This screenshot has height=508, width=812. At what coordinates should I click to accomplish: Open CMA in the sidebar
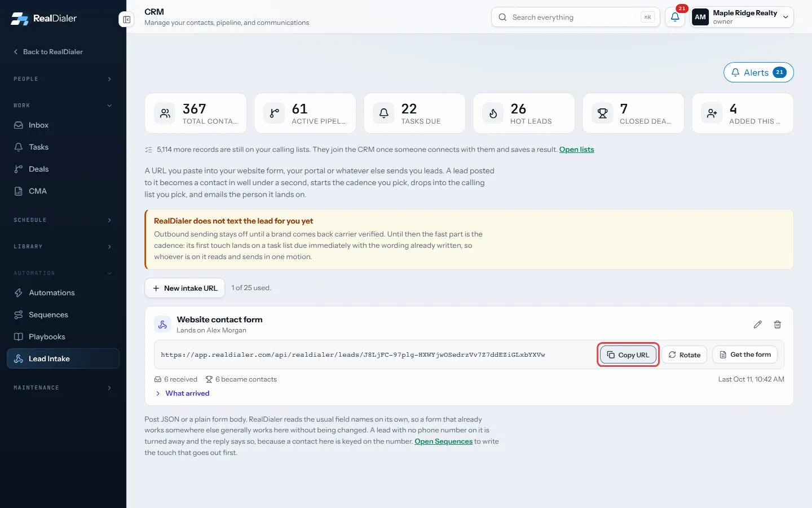[63, 191]
